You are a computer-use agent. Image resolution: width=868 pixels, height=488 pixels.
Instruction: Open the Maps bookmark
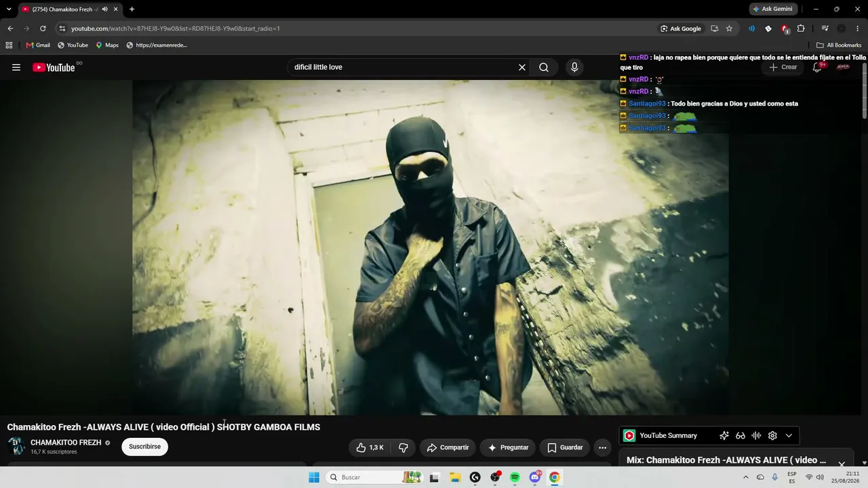pyautogui.click(x=107, y=45)
